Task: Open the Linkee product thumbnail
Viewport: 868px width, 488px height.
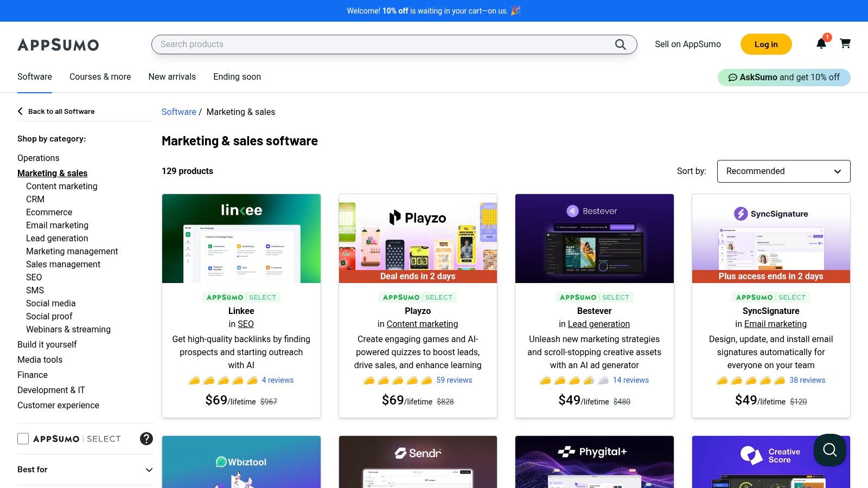Action: click(241, 239)
